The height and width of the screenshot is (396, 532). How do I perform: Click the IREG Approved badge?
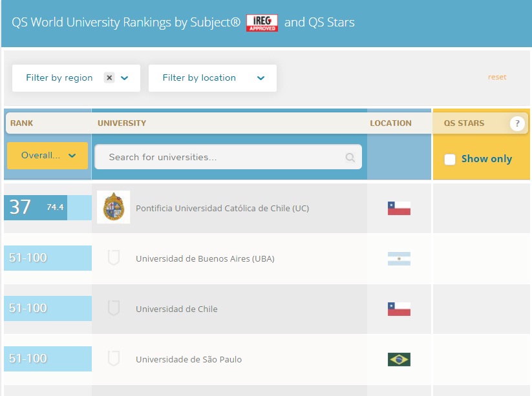[262, 23]
